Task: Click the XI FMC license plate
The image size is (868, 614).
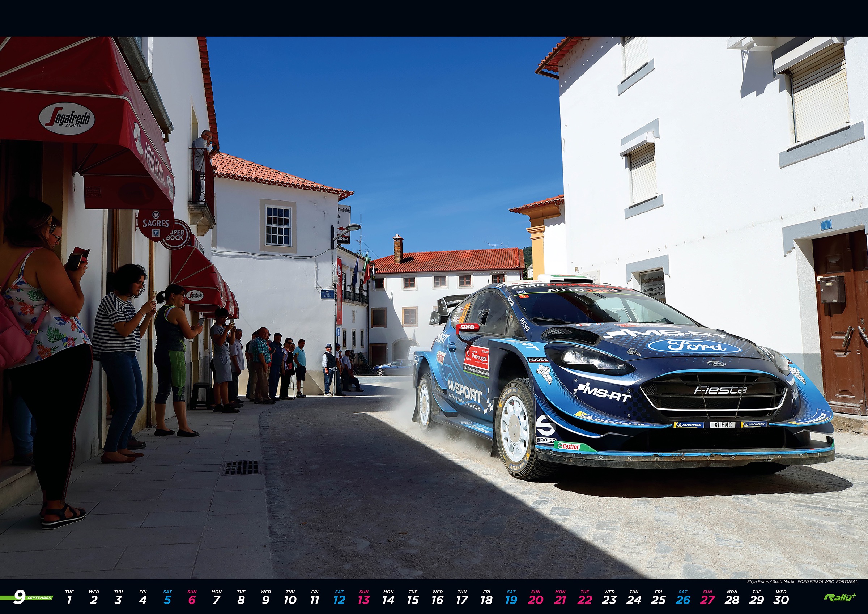Action: tap(722, 425)
